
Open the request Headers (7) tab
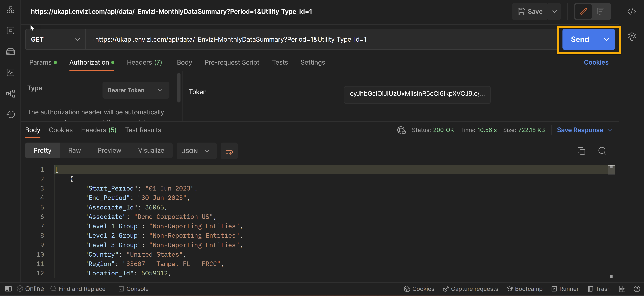coord(144,62)
